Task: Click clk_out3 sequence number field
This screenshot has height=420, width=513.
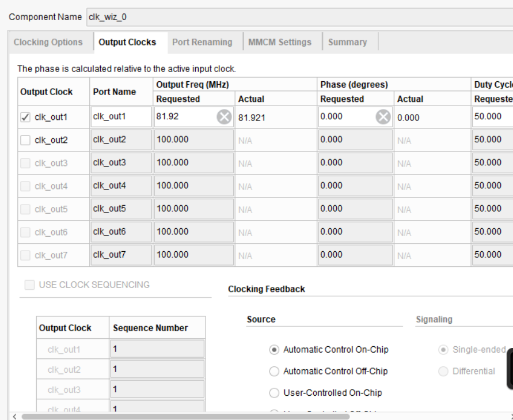Action: pyautogui.click(x=157, y=389)
